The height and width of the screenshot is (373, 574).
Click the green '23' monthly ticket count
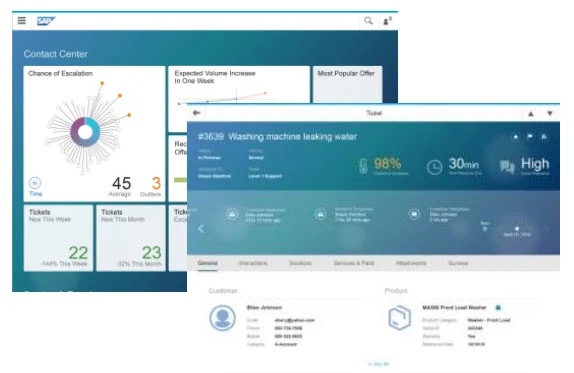152,253
